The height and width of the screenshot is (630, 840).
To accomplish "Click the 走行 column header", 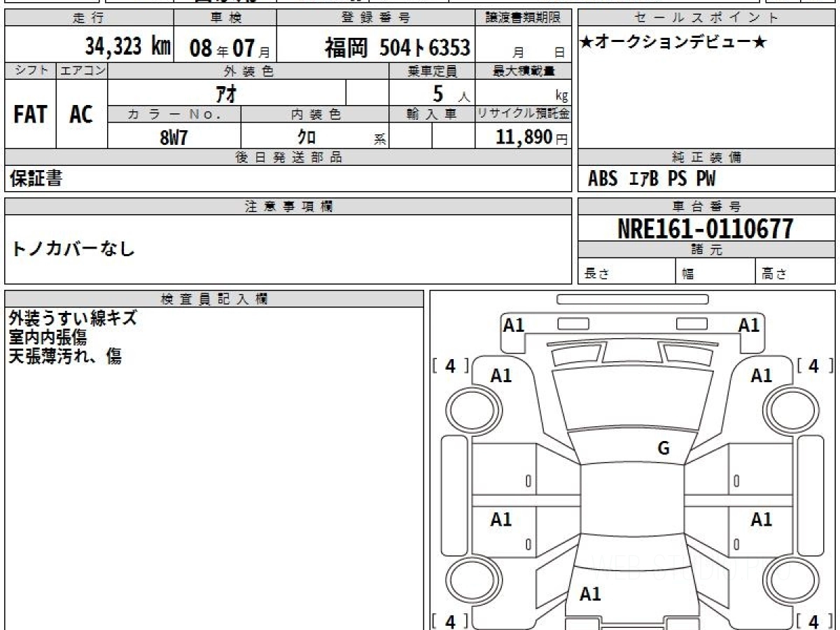I will pos(88,18).
